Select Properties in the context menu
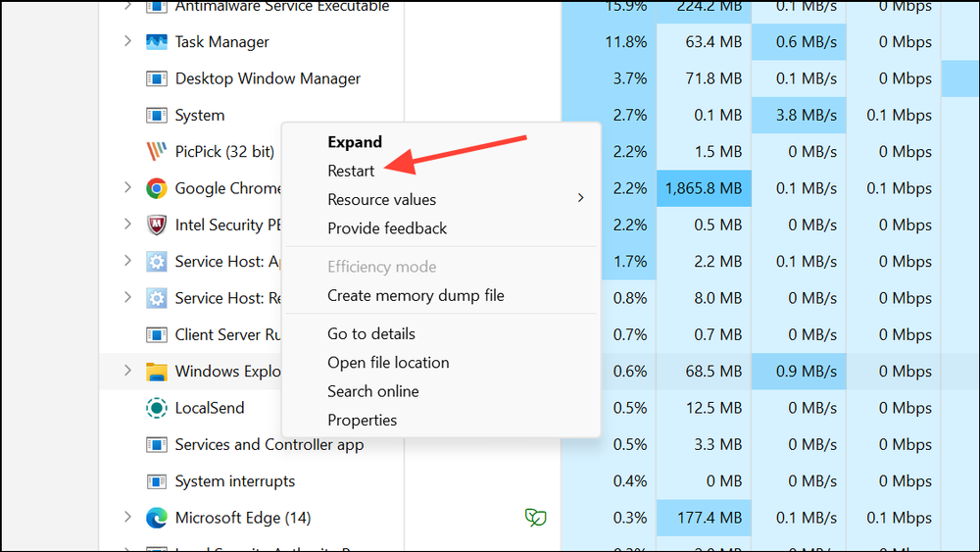Screen dimensions: 980x552 click(362, 420)
